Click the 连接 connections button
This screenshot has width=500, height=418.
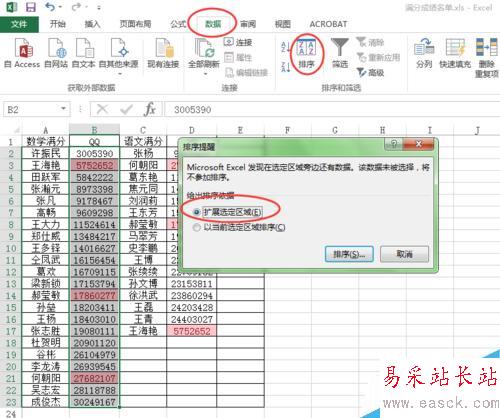pos(237,42)
